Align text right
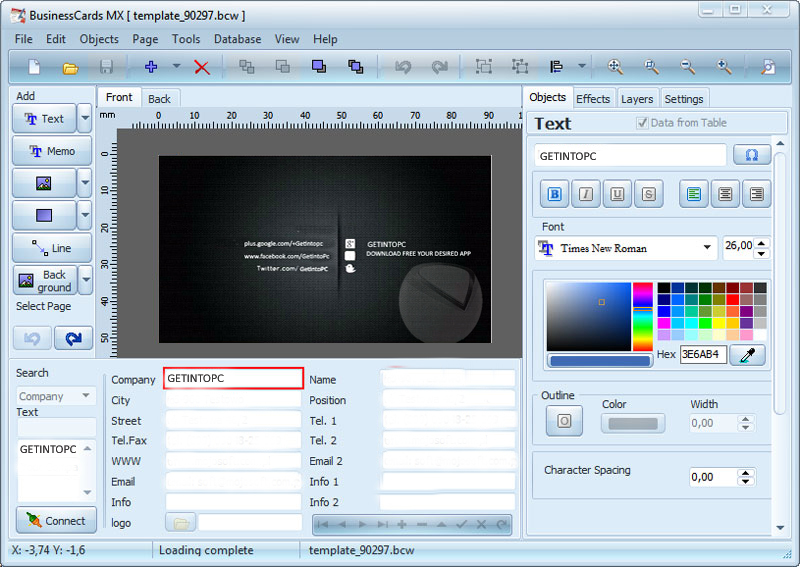This screenshot has height=567, width=800. [757, 194]
